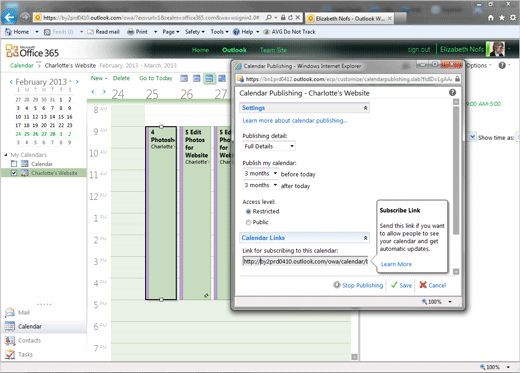Open the Publishing detail Full Details dropdown
The image size is (520, 373).
tap(269, 146)
